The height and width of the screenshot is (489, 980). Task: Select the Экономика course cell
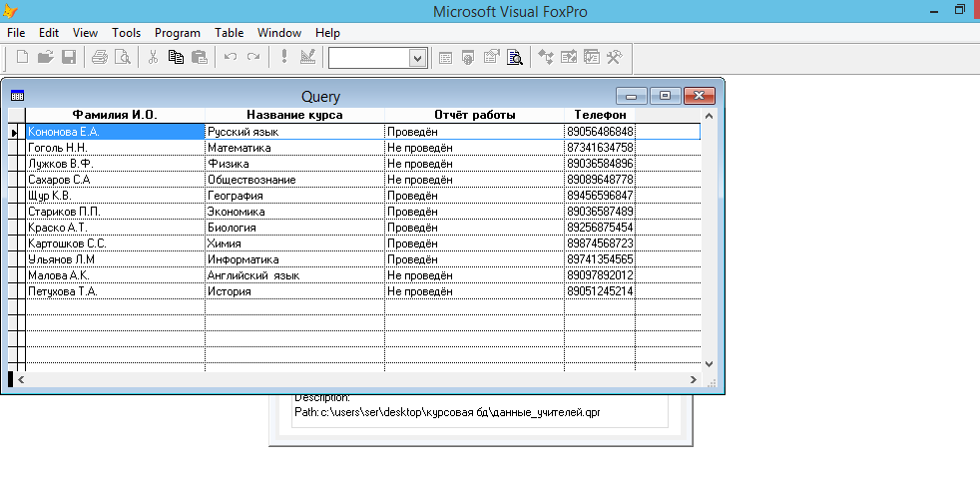294,212
